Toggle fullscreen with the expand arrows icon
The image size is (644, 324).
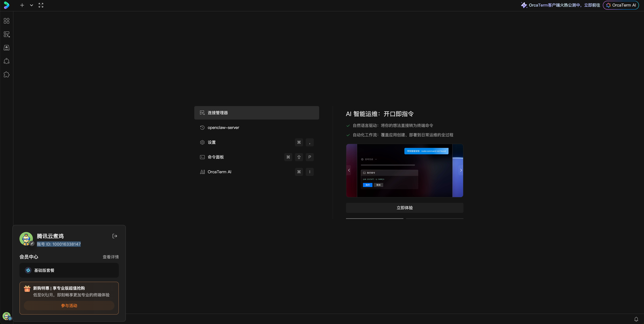(x=41, y=5)
